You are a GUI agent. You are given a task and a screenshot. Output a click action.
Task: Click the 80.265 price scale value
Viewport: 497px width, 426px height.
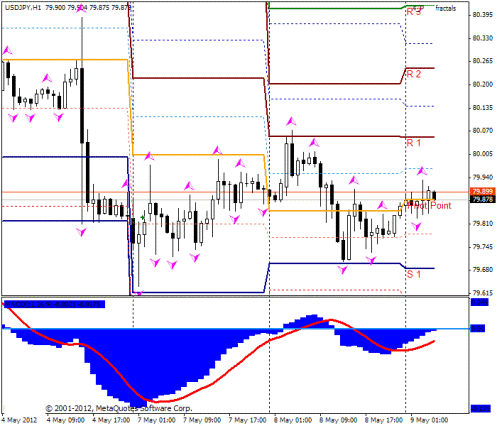(483, 61)
